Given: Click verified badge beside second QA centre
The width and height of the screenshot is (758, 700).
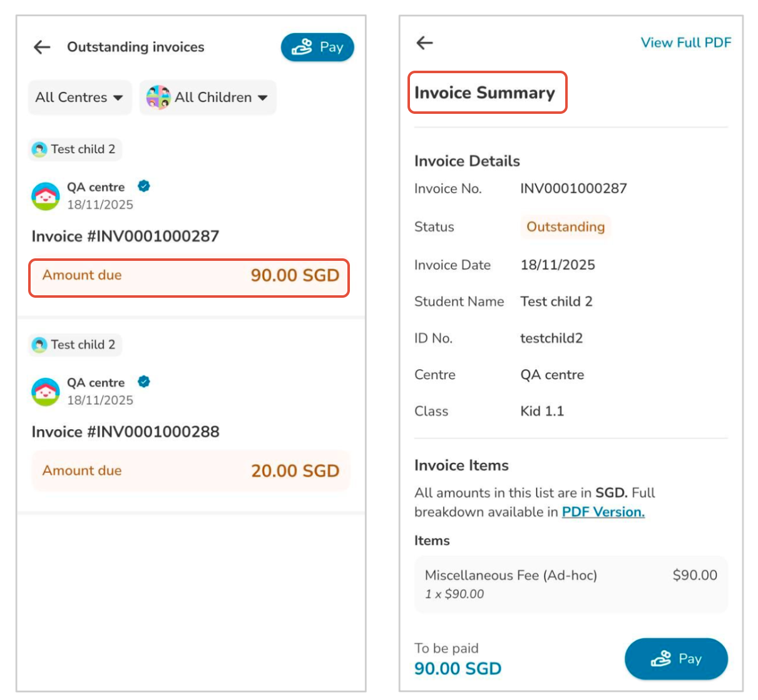Looking at the screenshot, I should (144, 382).
